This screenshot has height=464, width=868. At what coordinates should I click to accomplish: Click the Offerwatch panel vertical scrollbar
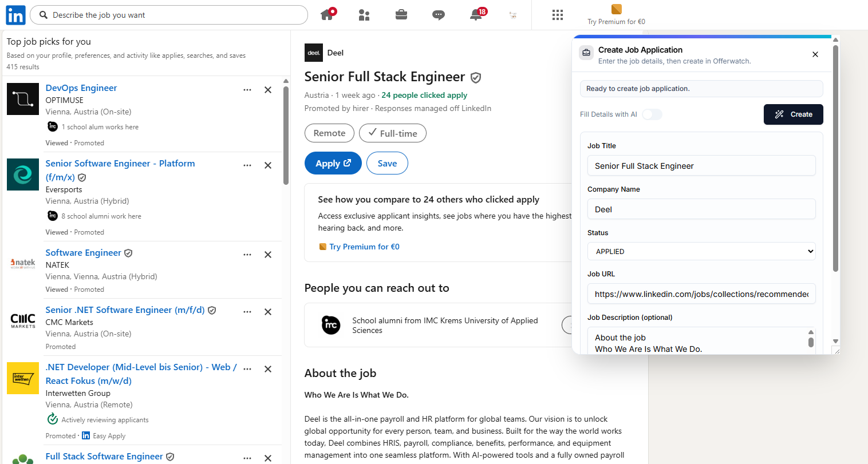coord(835,157)
